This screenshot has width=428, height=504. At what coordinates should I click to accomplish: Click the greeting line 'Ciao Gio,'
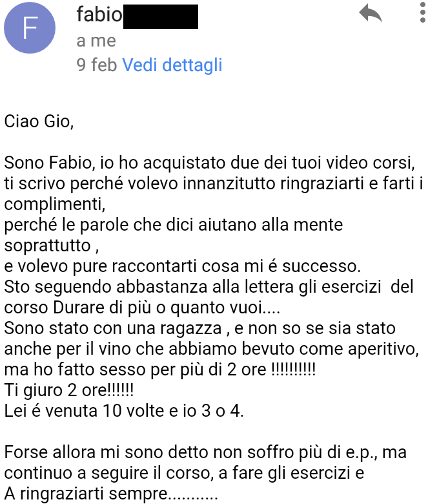39,121
